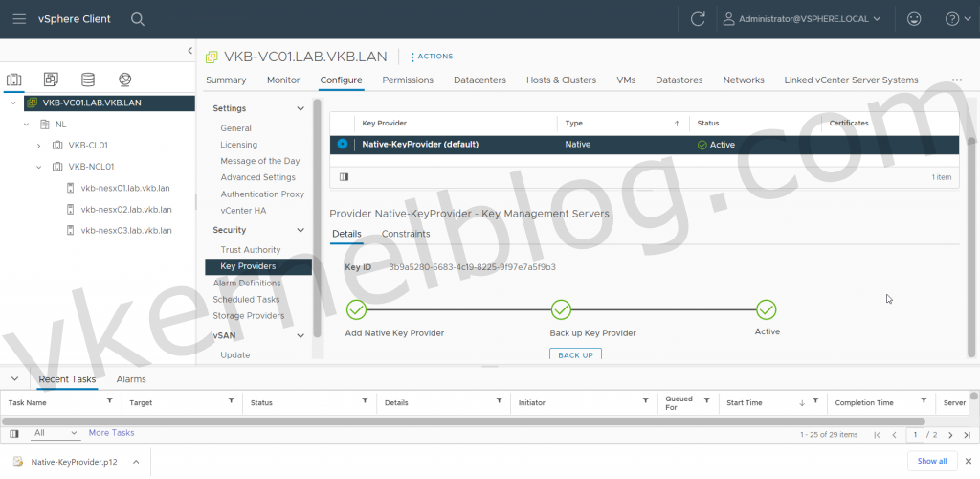The image size is (980, 479).
Task: Filter the Status task column
Action: (x=365, y=400)
